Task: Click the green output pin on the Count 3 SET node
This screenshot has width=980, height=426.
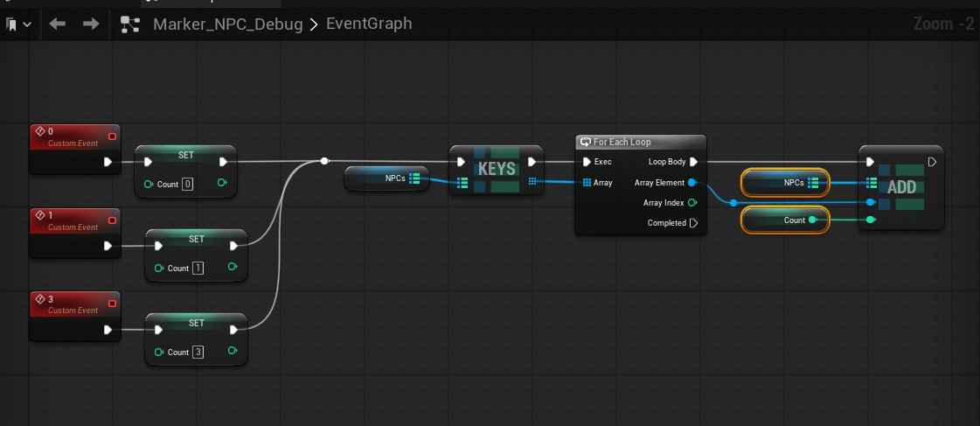Action: point(233,350)
